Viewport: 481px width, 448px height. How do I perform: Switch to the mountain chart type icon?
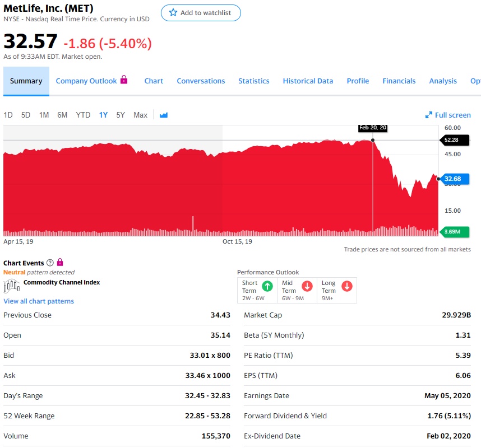pos(164,115)
